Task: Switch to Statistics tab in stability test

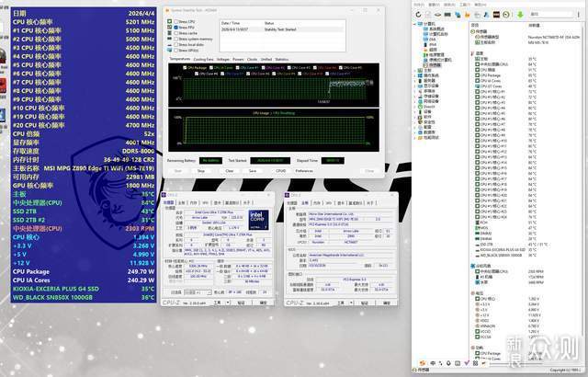Action: coord(282,59)
